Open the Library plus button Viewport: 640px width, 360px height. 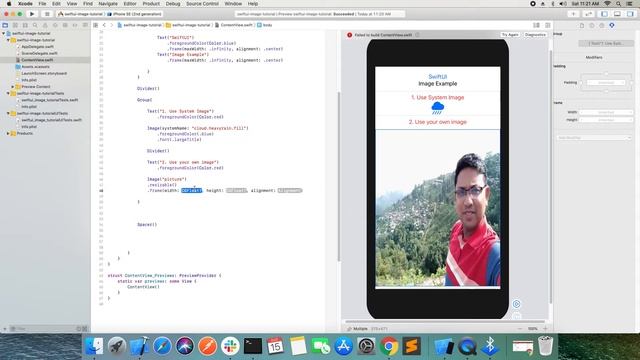(x=573, y=14)
